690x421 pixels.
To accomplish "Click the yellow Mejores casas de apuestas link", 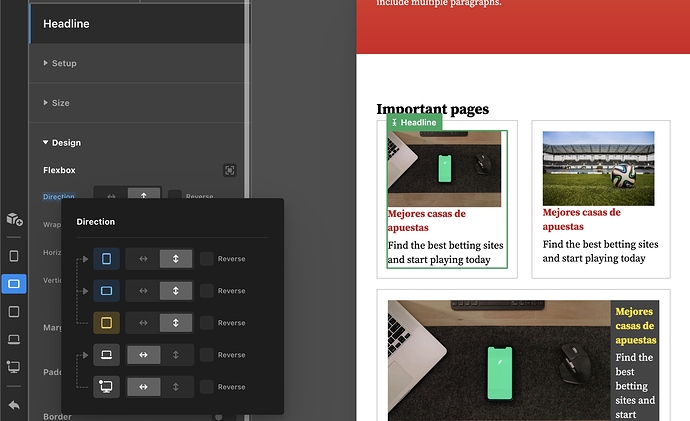I will pos(635,326).
